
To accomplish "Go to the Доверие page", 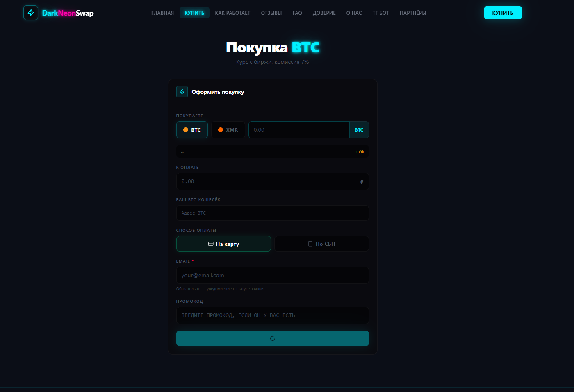I will tap(324, 13).
